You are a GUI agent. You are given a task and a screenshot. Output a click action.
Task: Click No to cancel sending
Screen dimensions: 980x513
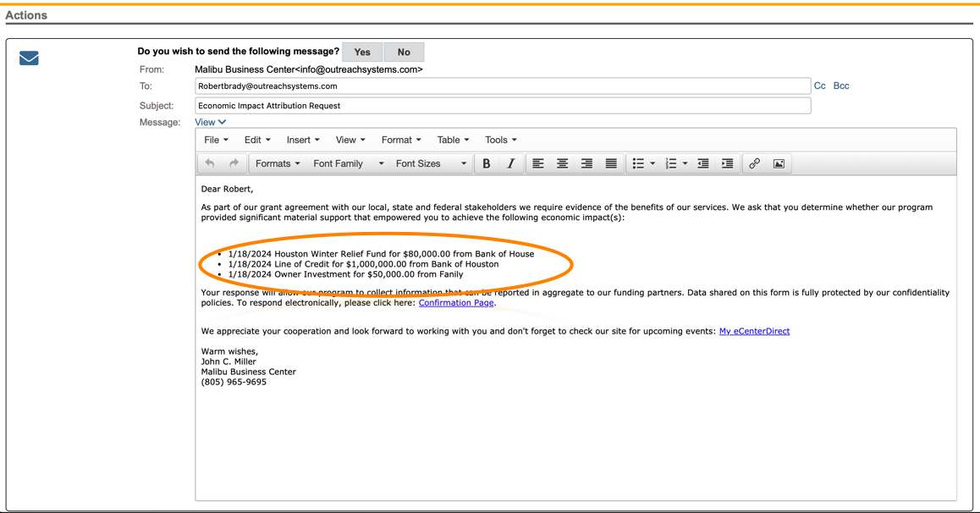404,52
